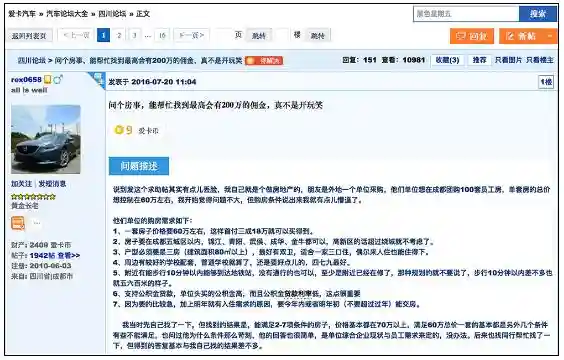Return to thread list with 返回列表页
564x360 pixels.
(29, 36)
